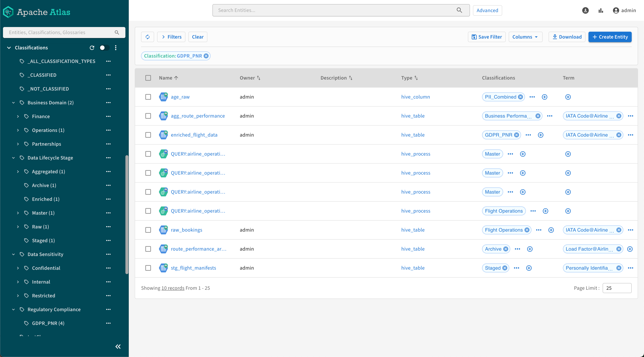The width and height of the screenshot is (644, 357).
Task: Remove the GDPR_PNR classification filter chip
Action: 206,56
